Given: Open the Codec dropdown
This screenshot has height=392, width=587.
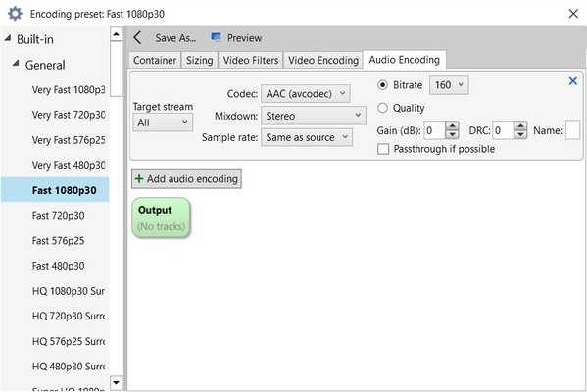Looking at the screenshot, I should point(306,94).
